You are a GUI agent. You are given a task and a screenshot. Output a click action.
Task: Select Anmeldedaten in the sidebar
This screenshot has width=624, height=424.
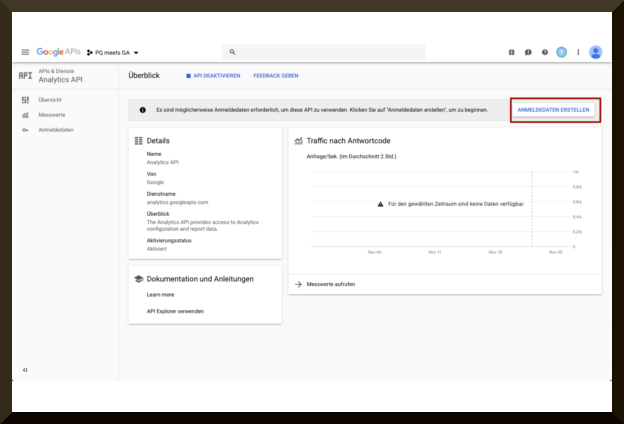click(x=56, y=130)
